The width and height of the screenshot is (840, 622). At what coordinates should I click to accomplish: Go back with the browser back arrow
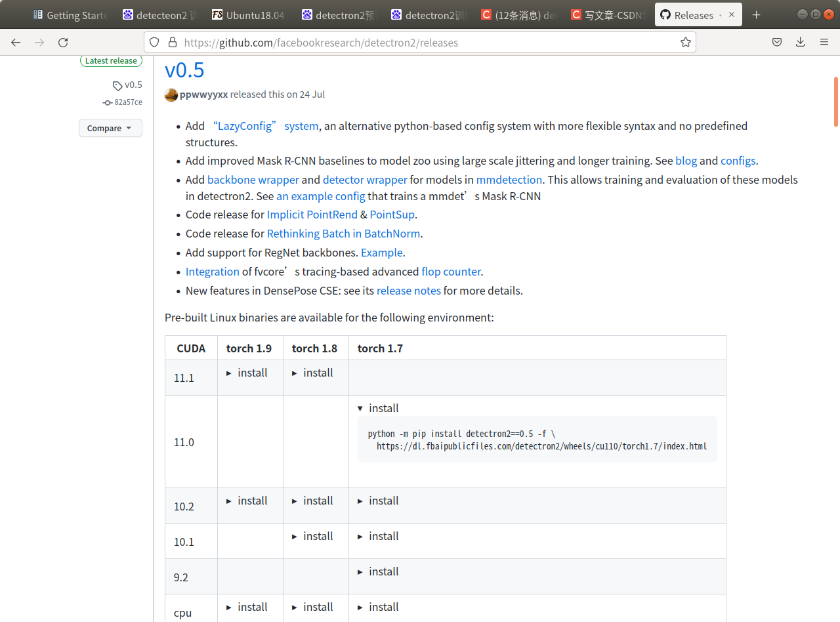(16, 42)
